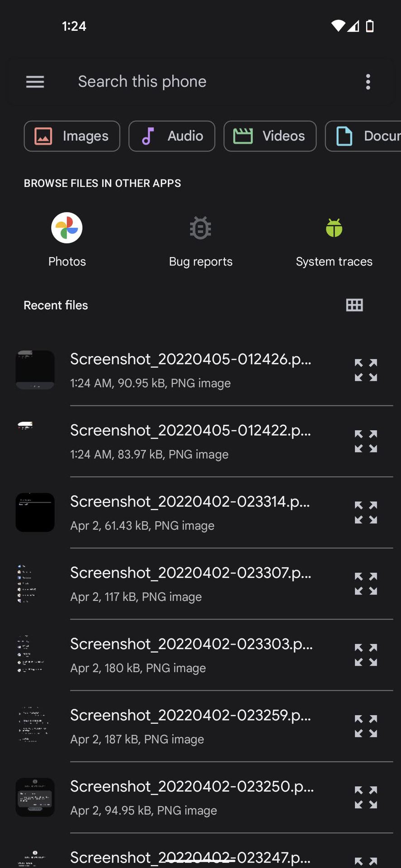Filter by Audio chip
401x868 pixels.
click(172, 136)
